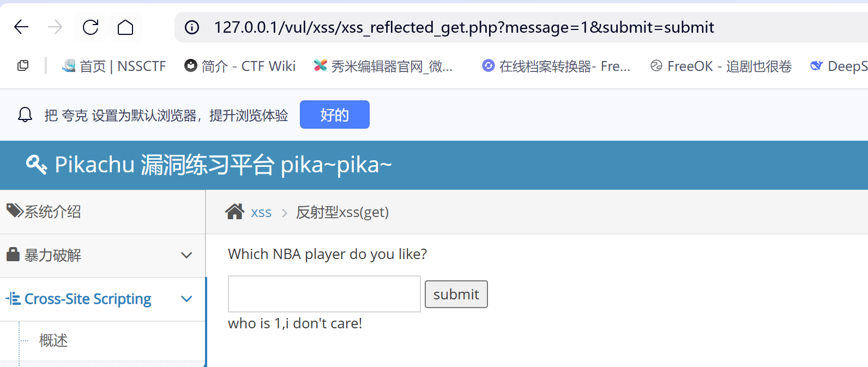This screenshot has width=868, height=367.
Task: Open the 系统介绍 sidebar entry
Action: click(x=52, y=212)
